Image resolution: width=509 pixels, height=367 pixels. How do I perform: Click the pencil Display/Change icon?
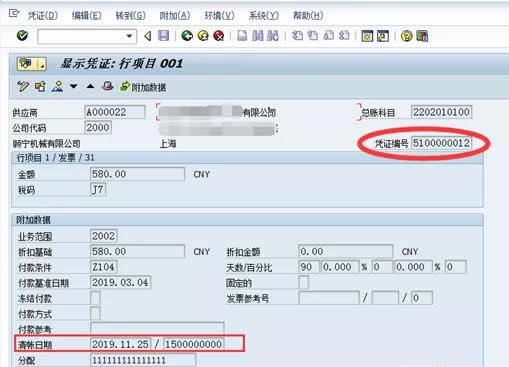(23, 87)
